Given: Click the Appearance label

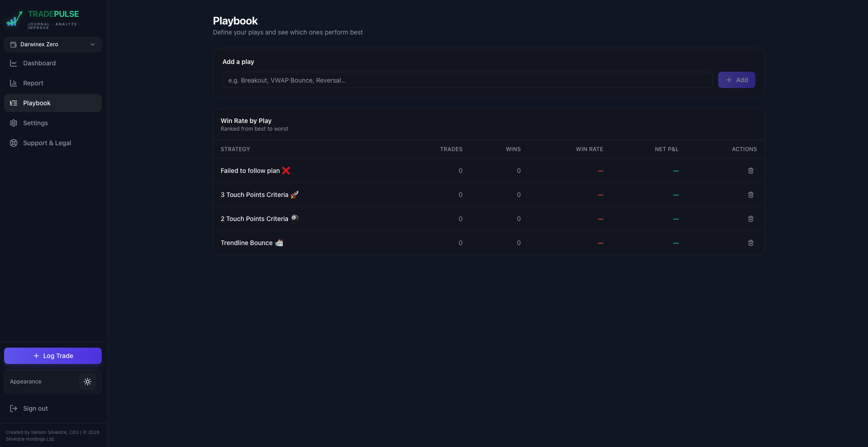Looking at the screenshot, I should coord(26,382).
